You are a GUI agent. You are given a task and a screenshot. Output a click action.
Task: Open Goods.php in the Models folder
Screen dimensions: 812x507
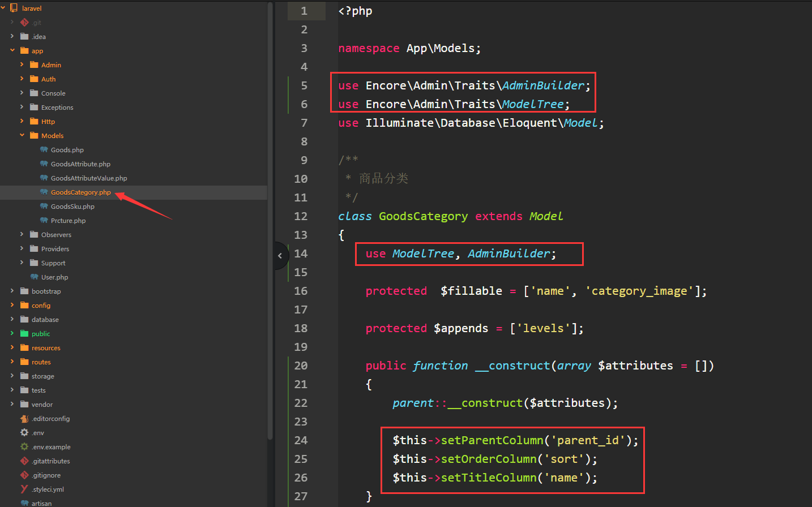(67, 150)
